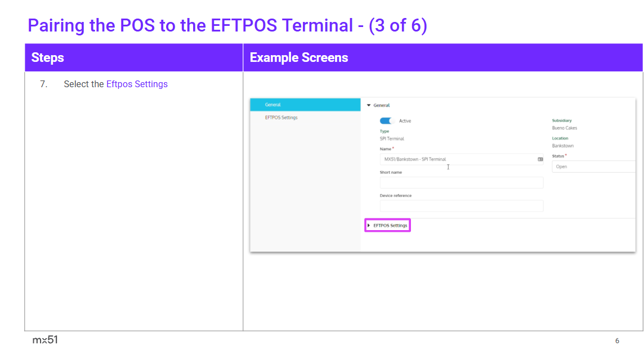Click the Steps column header
This screenshot has height=355, width=644.
point(48,58)
